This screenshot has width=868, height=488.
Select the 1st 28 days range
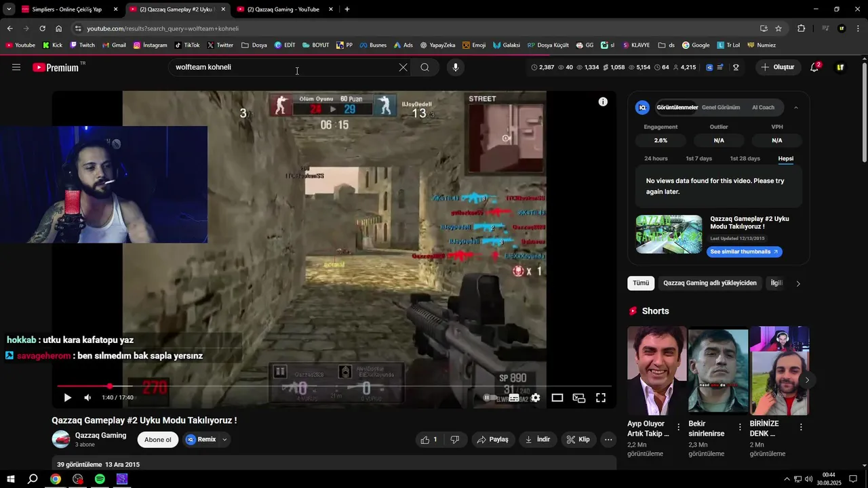pos(745,159)
